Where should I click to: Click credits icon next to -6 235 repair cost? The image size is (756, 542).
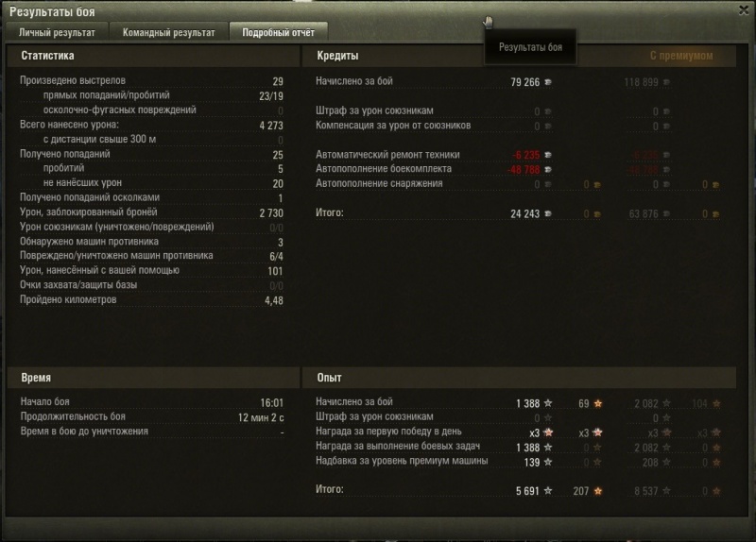coord(548,155)
